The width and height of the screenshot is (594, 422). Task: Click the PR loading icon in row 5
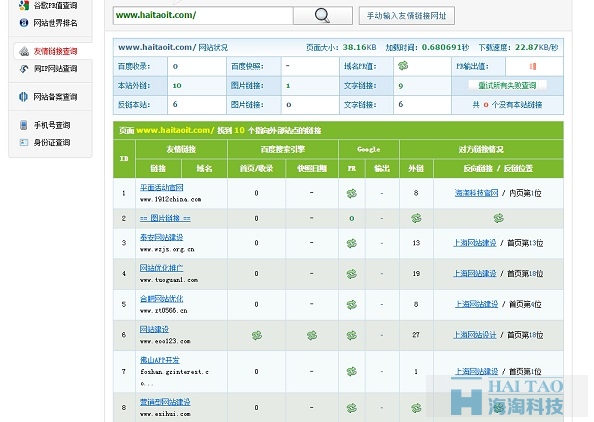352,305
